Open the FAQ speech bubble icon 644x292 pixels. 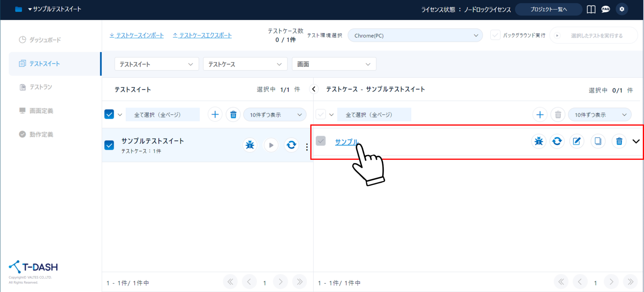(606, 9)
